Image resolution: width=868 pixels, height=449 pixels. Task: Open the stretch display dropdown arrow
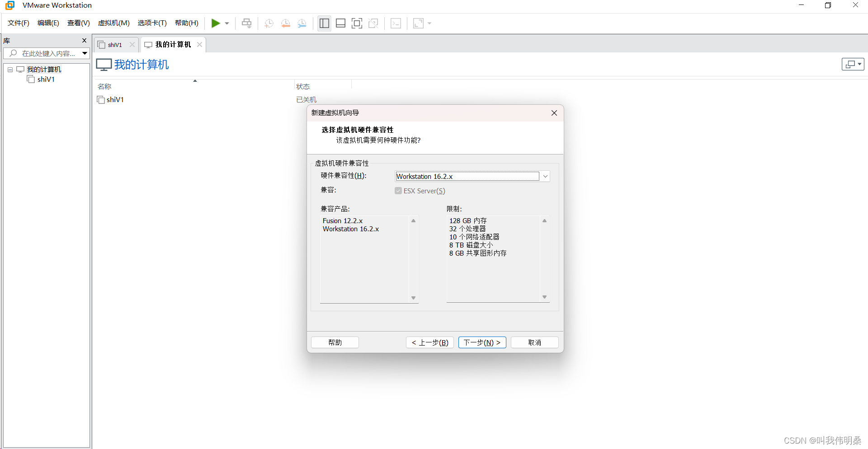(429, 23)
